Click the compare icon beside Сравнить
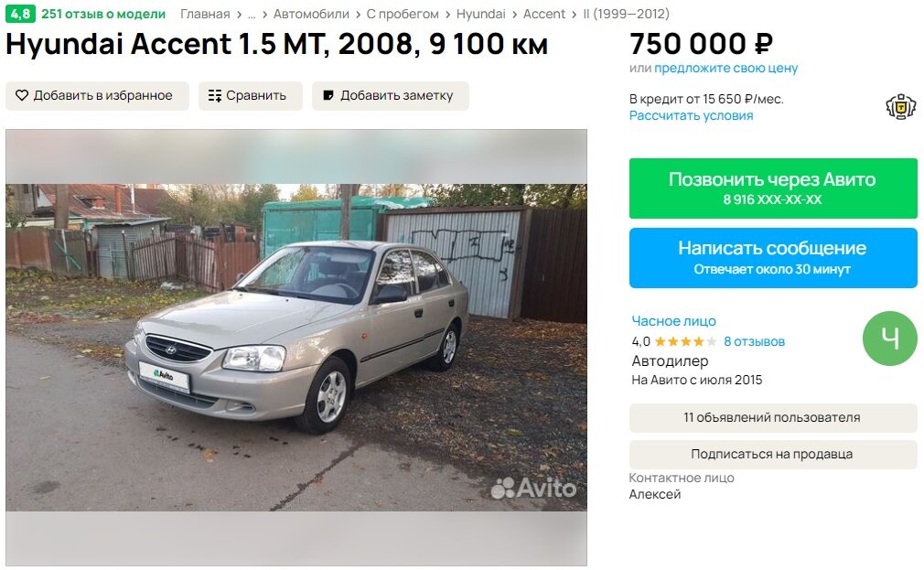The image size is (924, 570). pyautogui.click(x=214, y=95)
